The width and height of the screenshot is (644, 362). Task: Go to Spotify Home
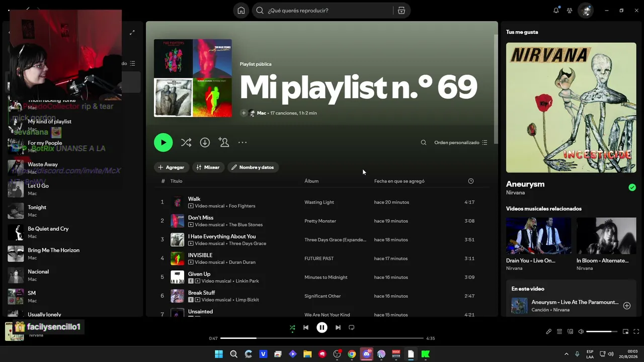241,11
